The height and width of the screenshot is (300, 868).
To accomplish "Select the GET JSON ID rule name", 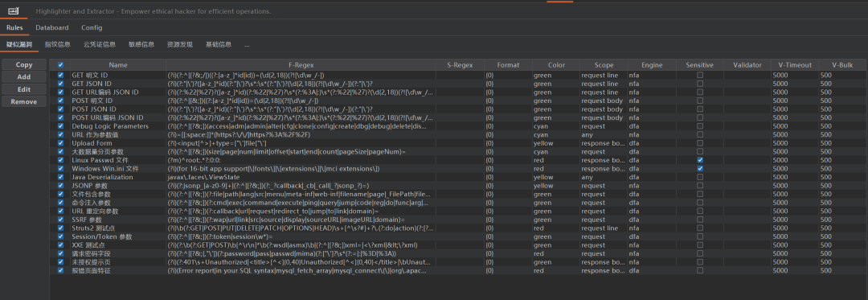I will click(x=92, y=84).
